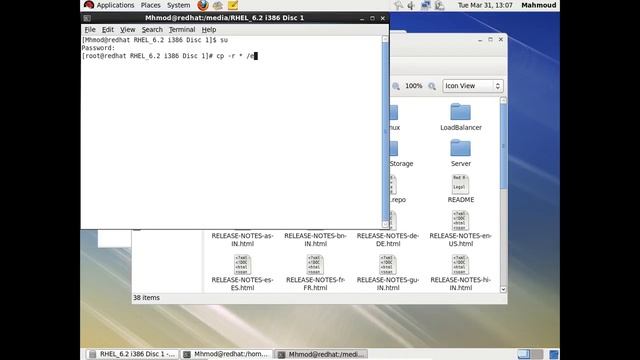The width and height of the screenshot is (640, 360).
Task: Open the Mahmoud user menu
Action: tap(538, 5)
